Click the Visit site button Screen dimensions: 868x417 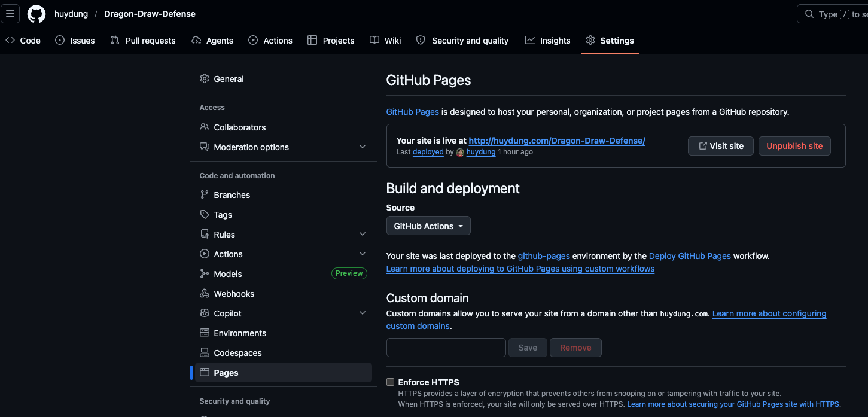[721, 146]
